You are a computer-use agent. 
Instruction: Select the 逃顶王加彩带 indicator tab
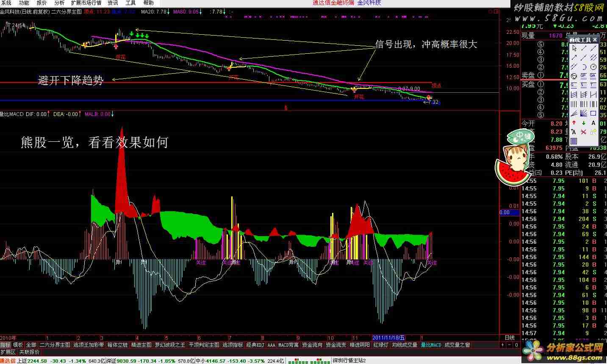(x=89, y=345)
